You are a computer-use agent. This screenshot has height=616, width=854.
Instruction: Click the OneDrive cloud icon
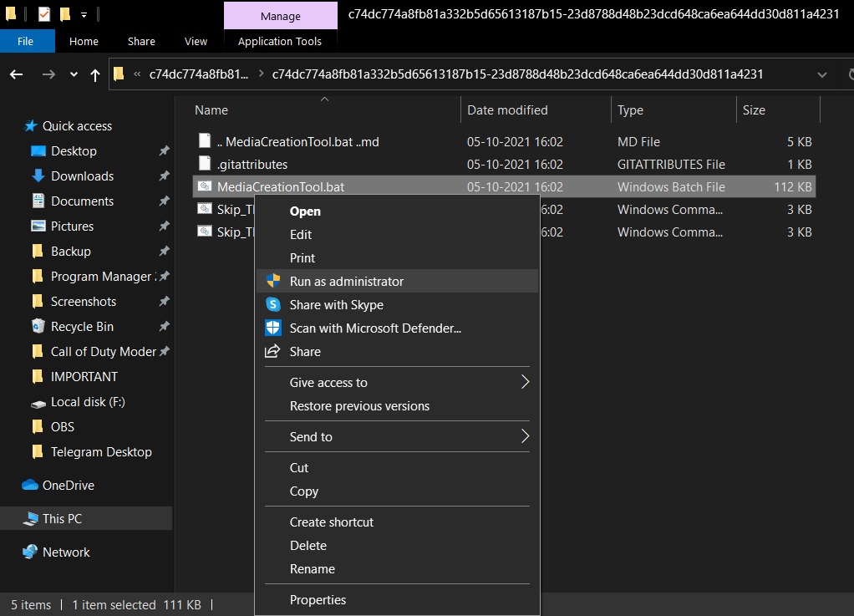coord(30,485)
